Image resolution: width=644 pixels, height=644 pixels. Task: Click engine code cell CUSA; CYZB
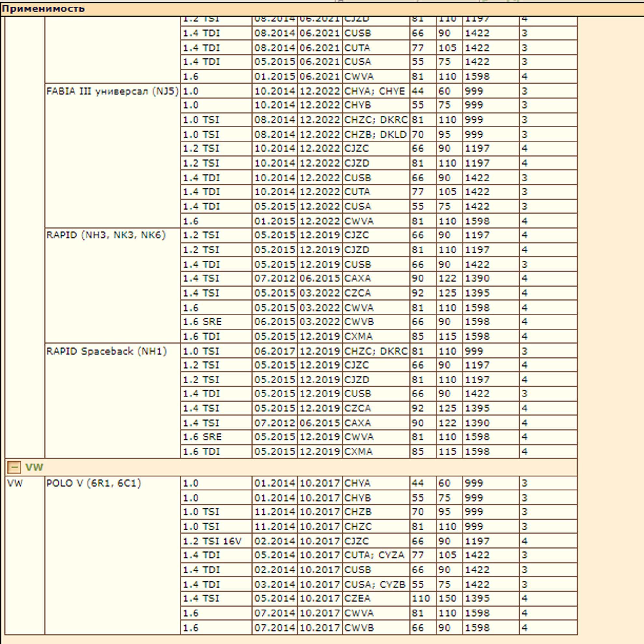tap(375, 584)
